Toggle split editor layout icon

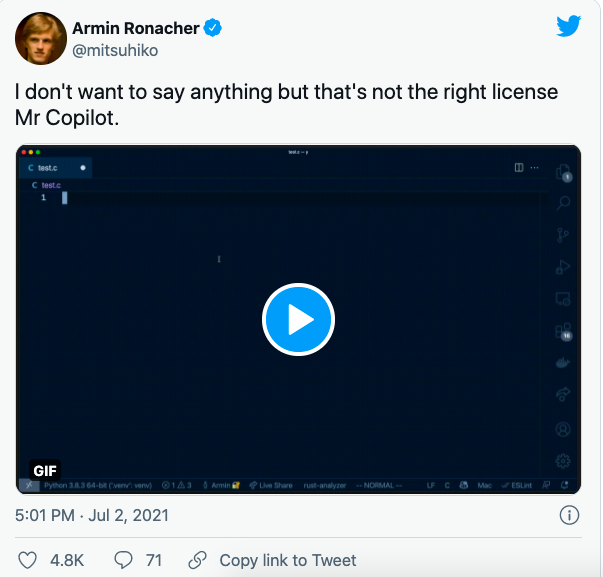pyautogui.click(x=519, y=167)
